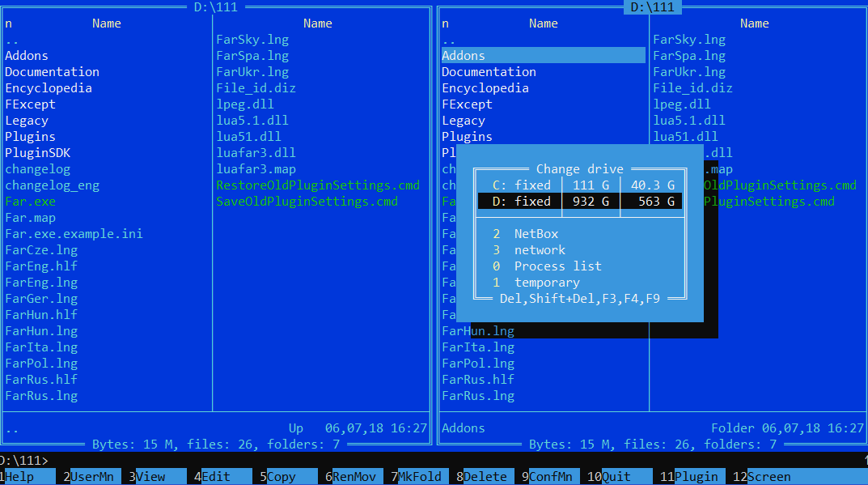
Task: Click the command line prompt D:\111>
Action: click(x=24, y=461)
